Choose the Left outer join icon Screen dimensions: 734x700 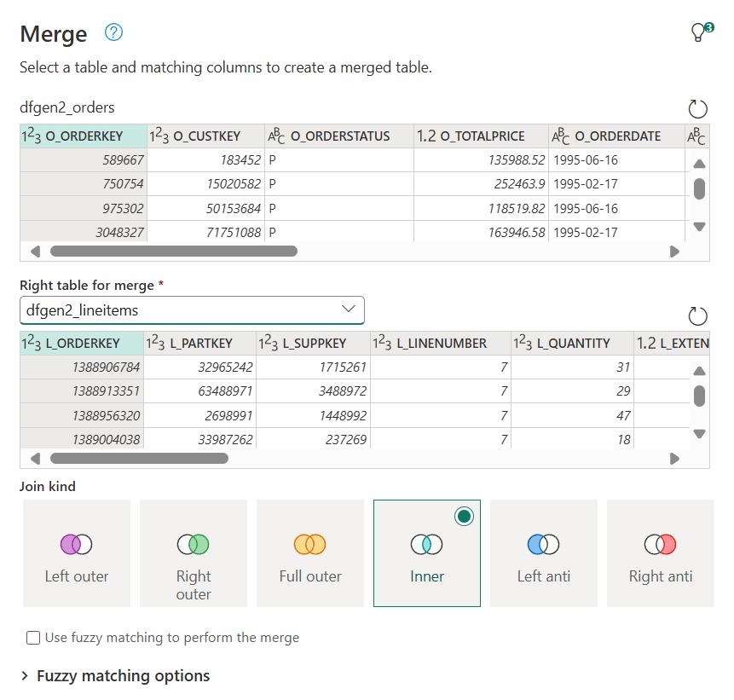click(x=77, y=544)
